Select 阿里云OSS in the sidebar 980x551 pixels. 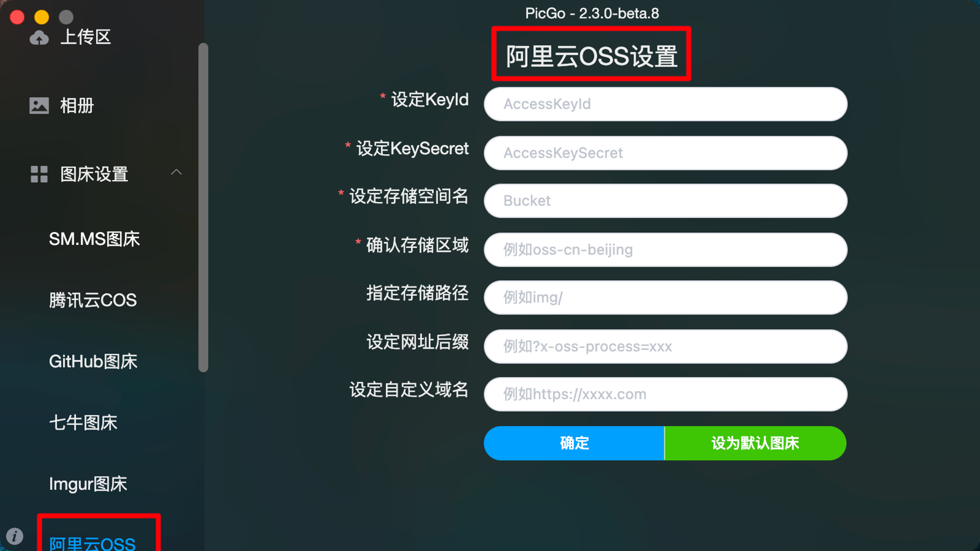(93, 543)
